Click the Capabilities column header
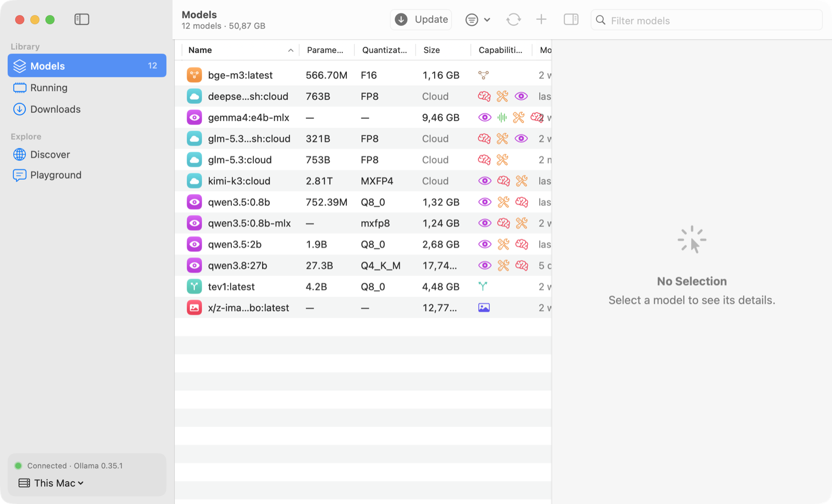Image resolution: width=832 pixels, height=504 pixels. 500,50
